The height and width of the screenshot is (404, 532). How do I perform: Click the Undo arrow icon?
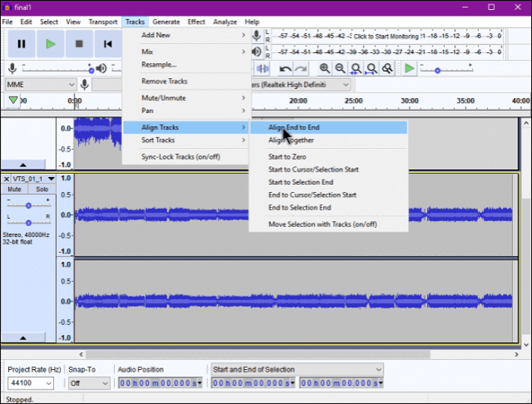[286, 69]
